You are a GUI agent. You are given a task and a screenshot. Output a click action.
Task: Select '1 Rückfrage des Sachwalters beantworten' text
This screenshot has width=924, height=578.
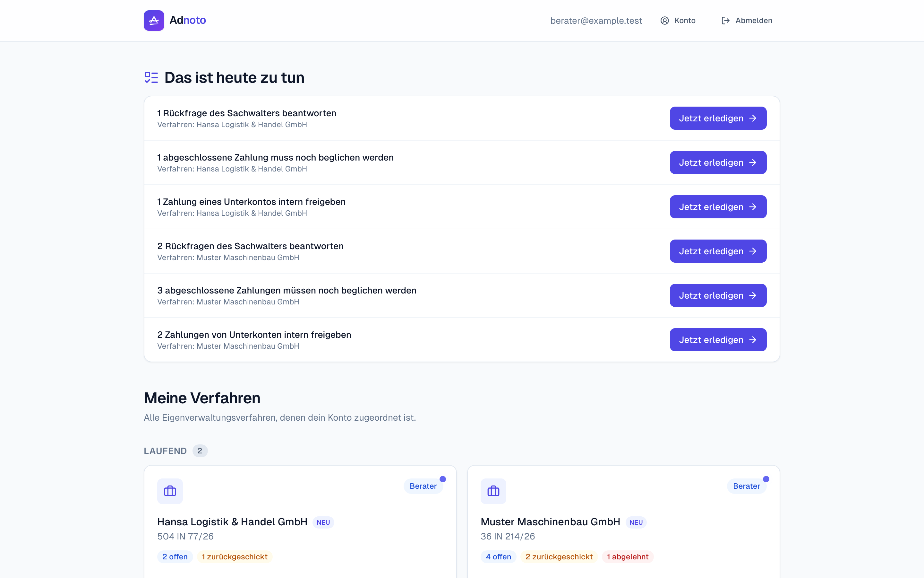(247, 113)
